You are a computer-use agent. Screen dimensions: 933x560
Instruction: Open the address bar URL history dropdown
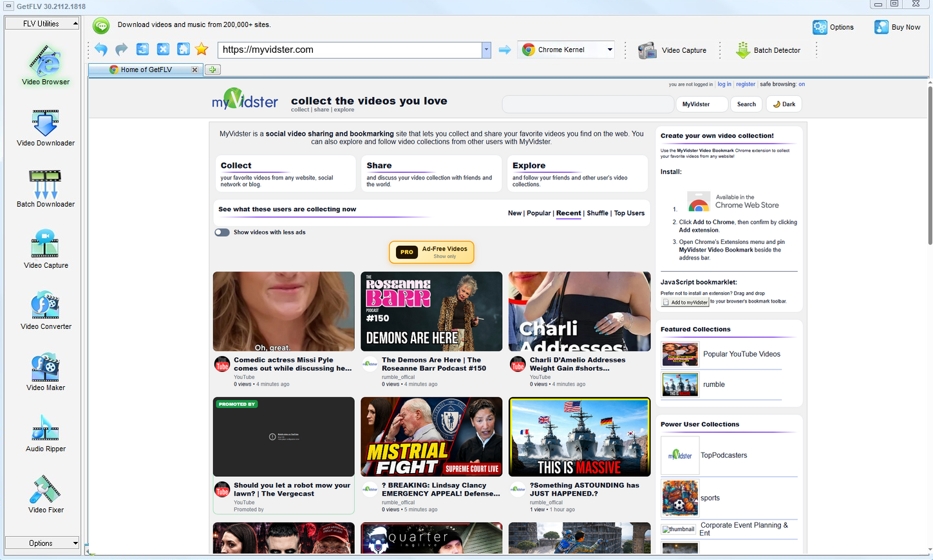[486, 50]
